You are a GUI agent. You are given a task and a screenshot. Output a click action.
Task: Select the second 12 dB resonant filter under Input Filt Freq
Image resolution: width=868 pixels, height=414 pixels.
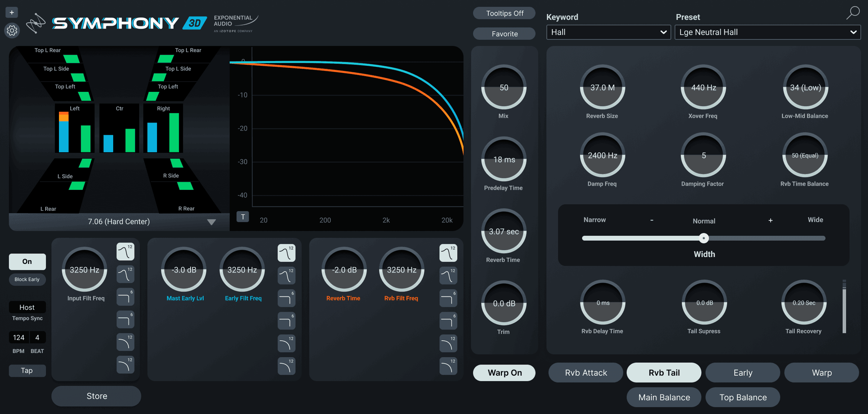125,274
